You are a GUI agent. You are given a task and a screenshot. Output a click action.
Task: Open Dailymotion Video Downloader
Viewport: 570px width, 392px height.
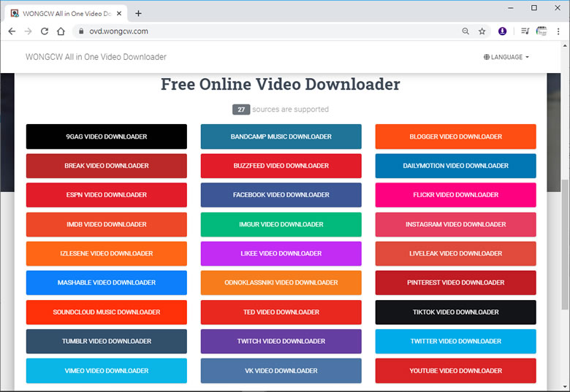coord(455,166)
